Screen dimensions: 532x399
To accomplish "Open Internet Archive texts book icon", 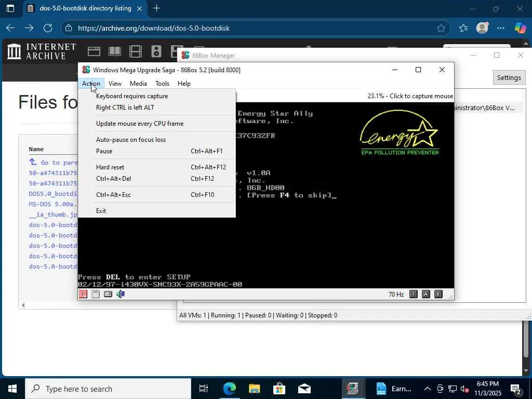I will point(115,51).
